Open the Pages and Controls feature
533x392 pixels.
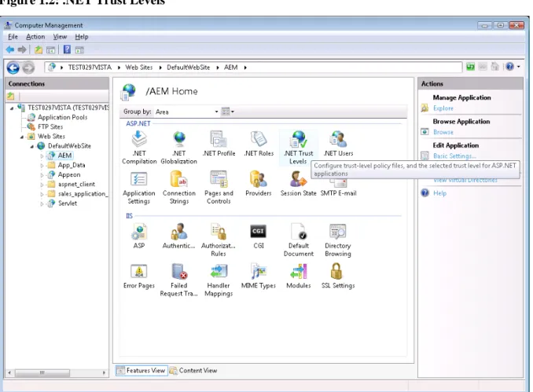pos(219,188)
